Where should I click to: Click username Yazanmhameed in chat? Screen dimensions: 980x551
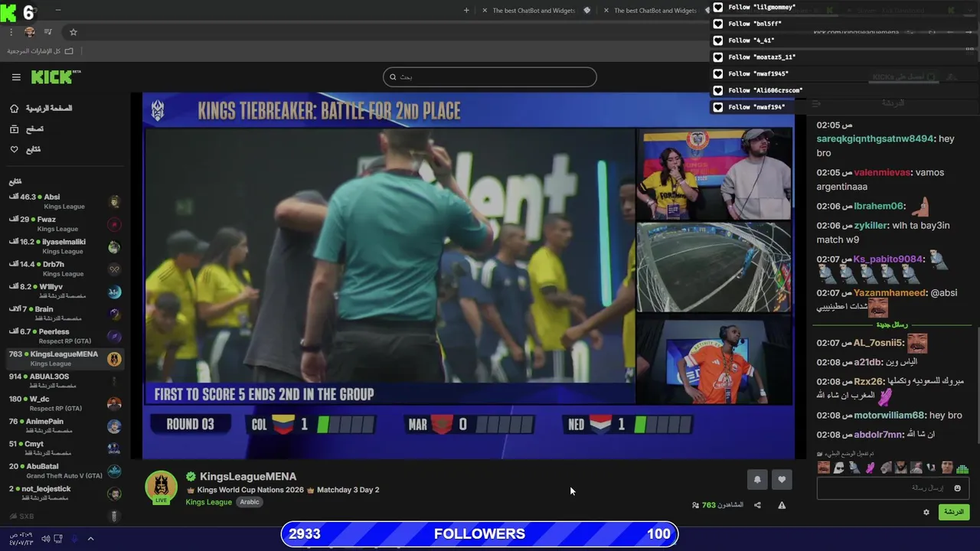pos(890,292)
